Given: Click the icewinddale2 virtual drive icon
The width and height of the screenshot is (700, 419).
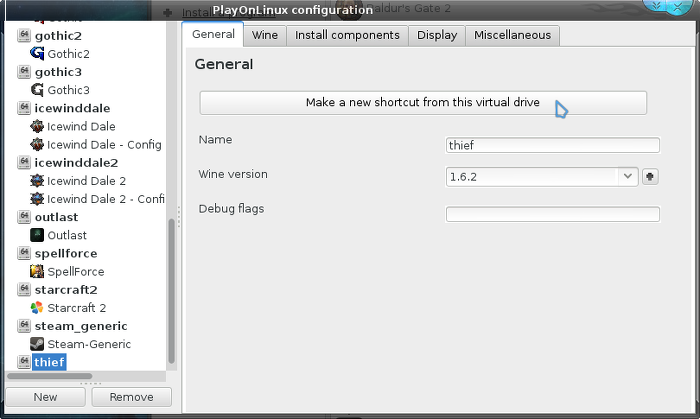Looking at the screenshot, I should 24,162.
